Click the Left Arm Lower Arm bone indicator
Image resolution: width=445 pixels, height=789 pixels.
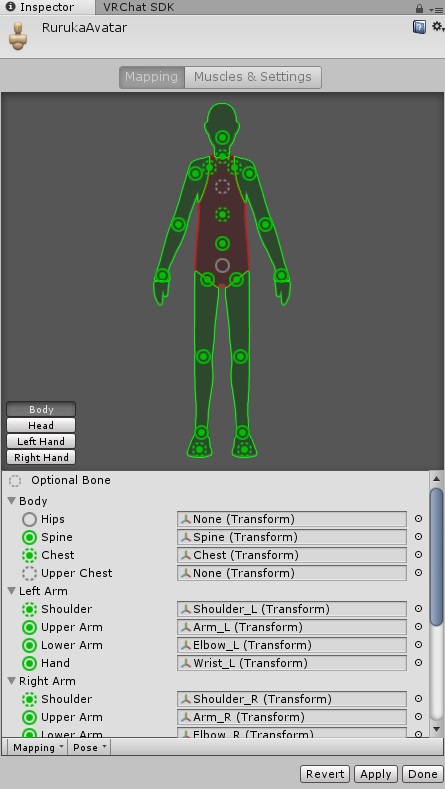point(30,645)
